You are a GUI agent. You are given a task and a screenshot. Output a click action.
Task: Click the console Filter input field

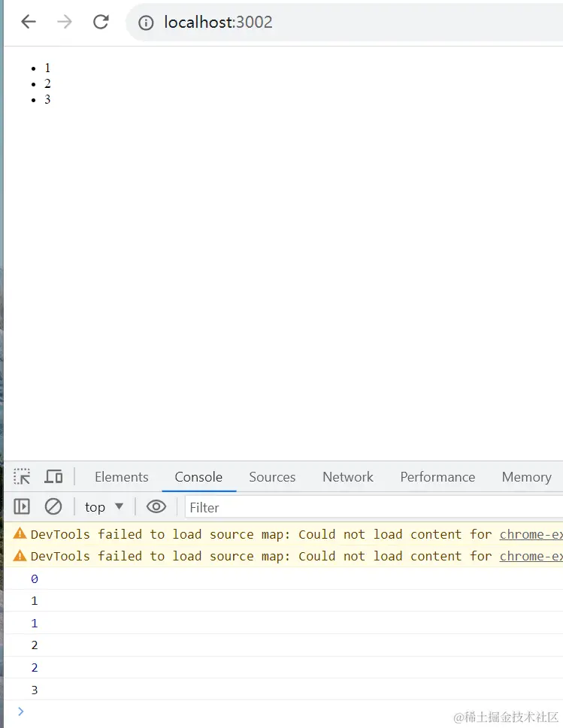[x=374, y=507]
